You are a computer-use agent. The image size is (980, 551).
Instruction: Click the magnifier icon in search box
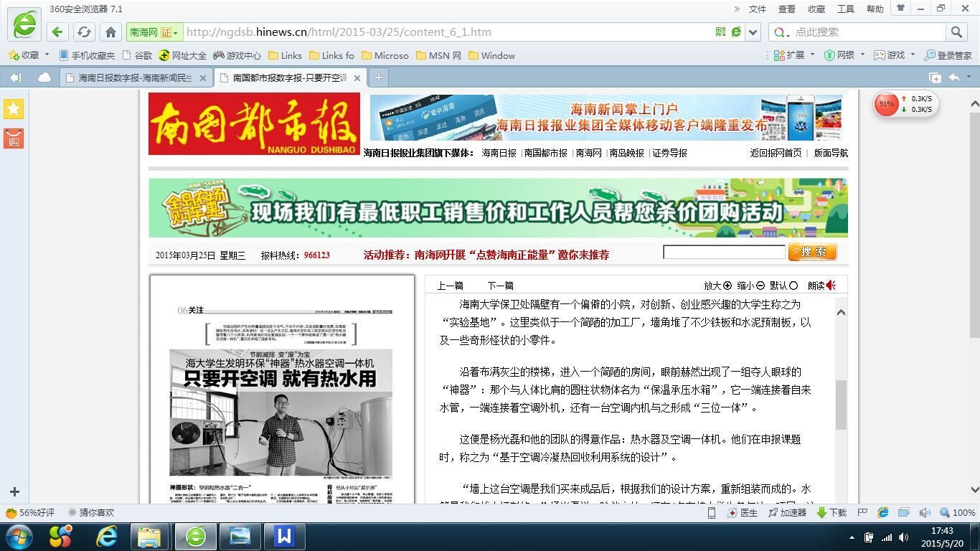click(956, 32)
